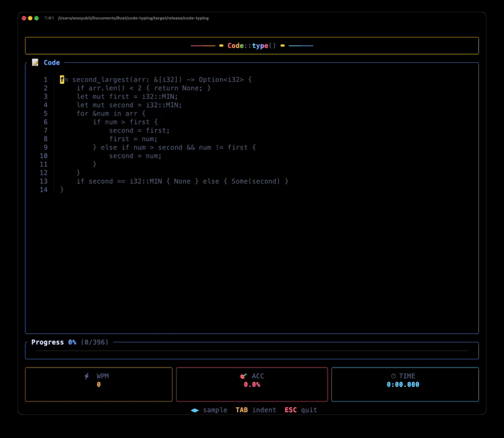Click the sample arrows icon in footer

click(195, 410)
